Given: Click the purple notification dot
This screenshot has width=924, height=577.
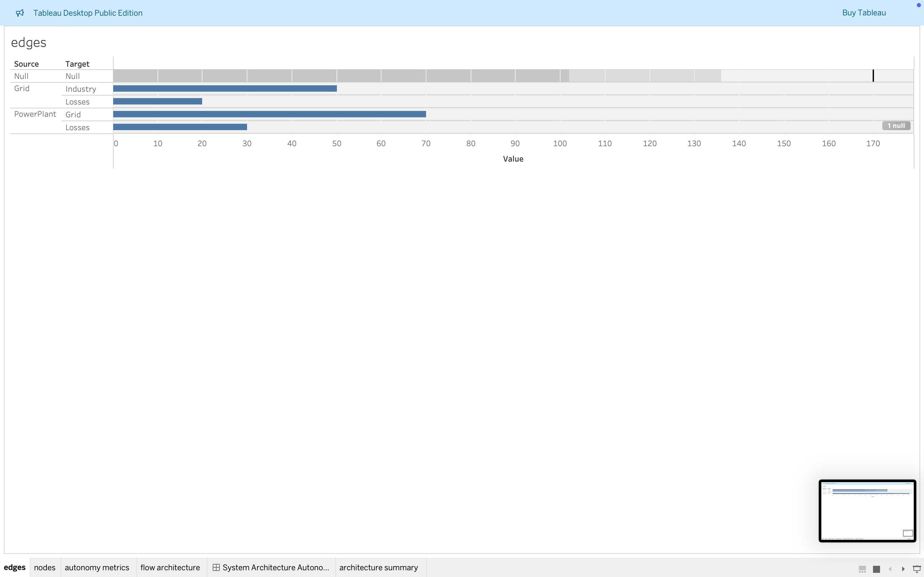Looking at the screenshot, I should 919,5.
